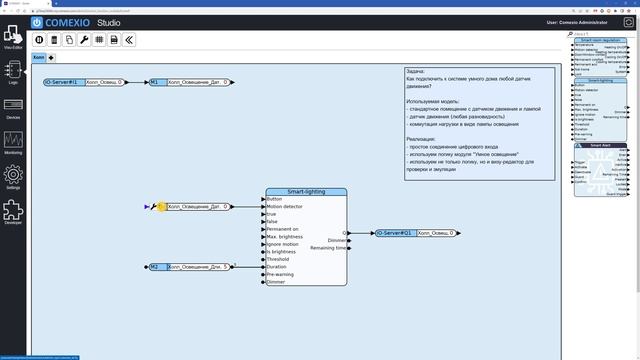
Task: Select the M2 duration marker block
Action: tap(190, 267)
